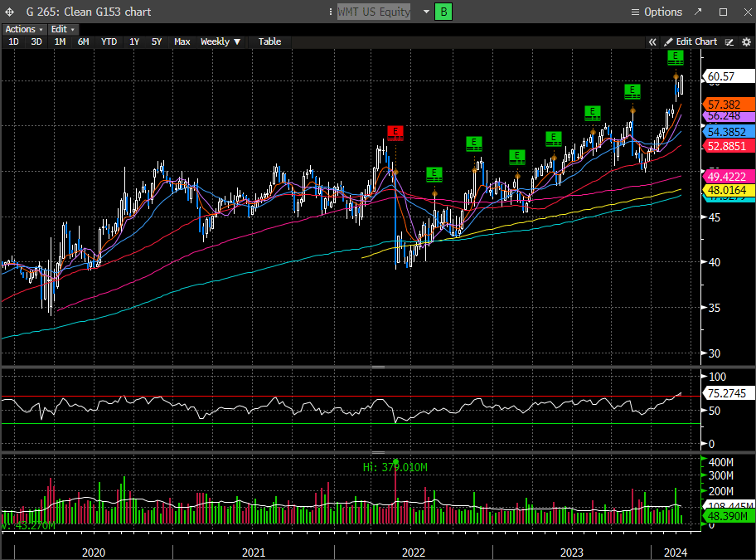Image resolution: width=756 pixels, height=560 pixels.
Task: Switch to the Table view
Action: point(269,41)
